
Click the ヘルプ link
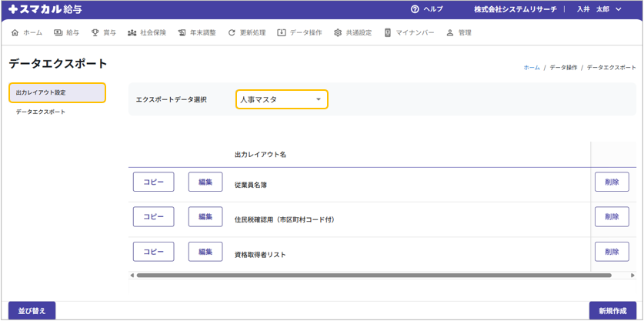pyautogui.click(x=433, y=9)
